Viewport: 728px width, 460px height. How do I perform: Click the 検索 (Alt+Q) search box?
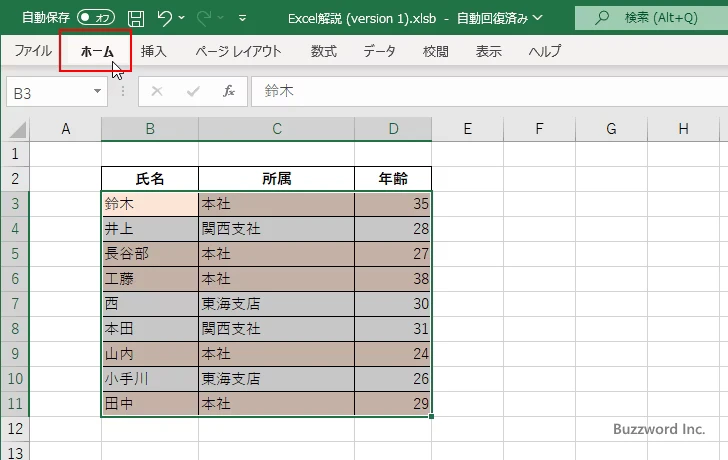click(651, 18)
